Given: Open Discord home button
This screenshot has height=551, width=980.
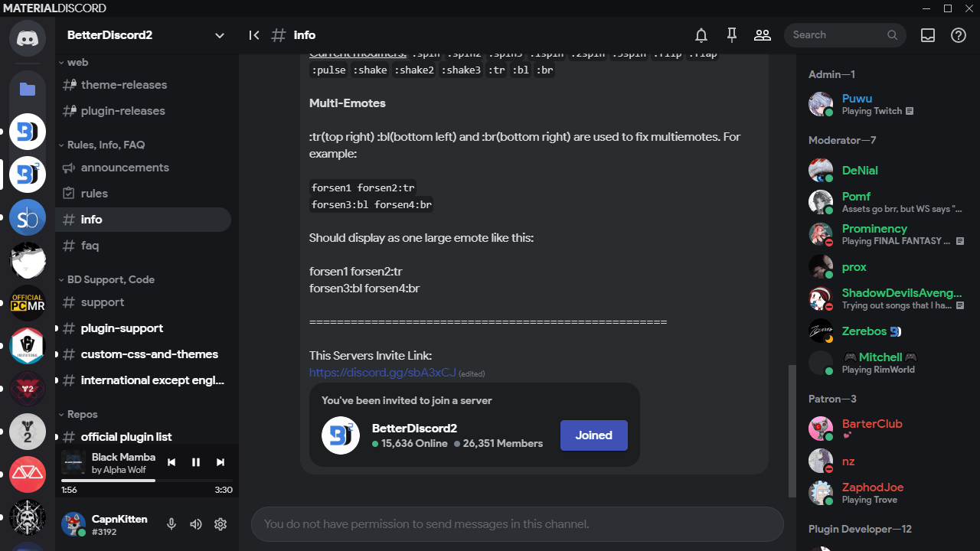Looking at the screenshot, I should pyautogui.click(x=28, y=37).
